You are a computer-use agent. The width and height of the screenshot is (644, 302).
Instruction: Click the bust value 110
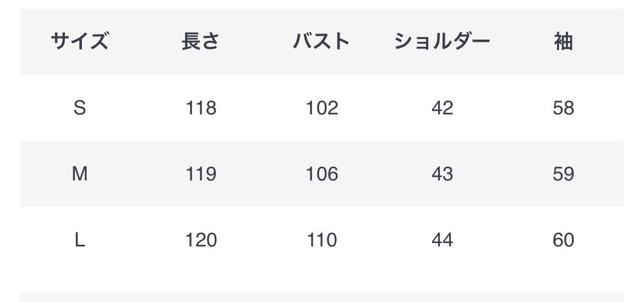pos(322,240)
